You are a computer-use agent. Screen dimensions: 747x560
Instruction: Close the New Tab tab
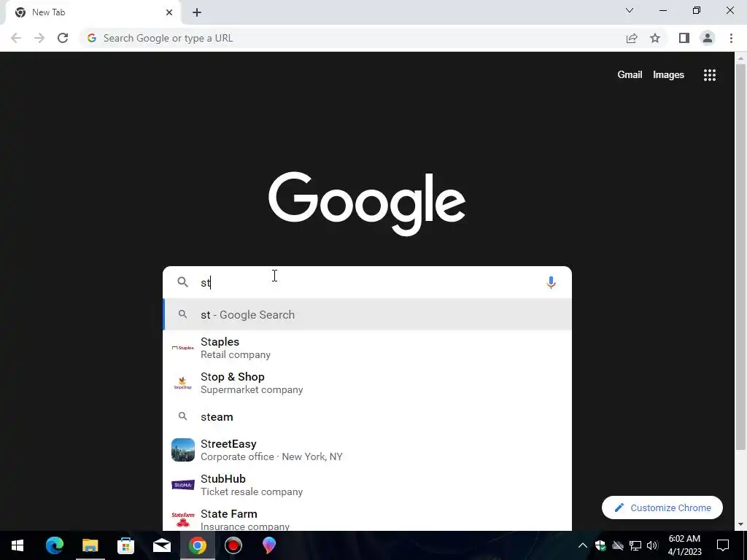[x=169, y=12]
